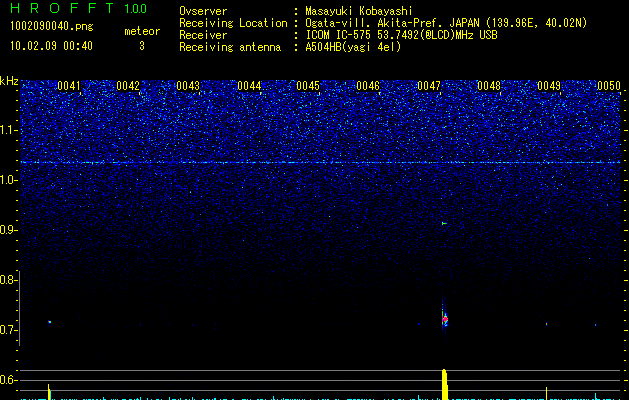Click the 0.6 kHz axis label

(8, 380)
